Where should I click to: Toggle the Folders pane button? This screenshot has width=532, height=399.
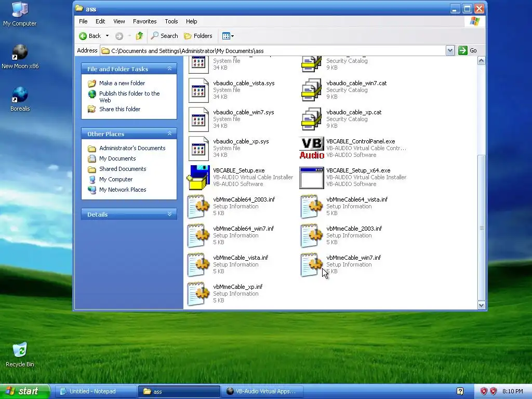click(x=198, y=36)
